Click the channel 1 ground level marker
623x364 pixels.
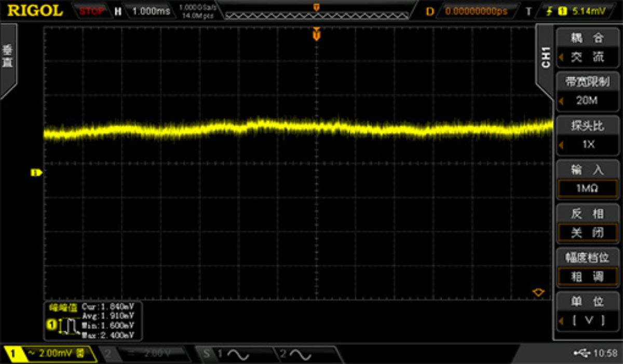(36, 173)
